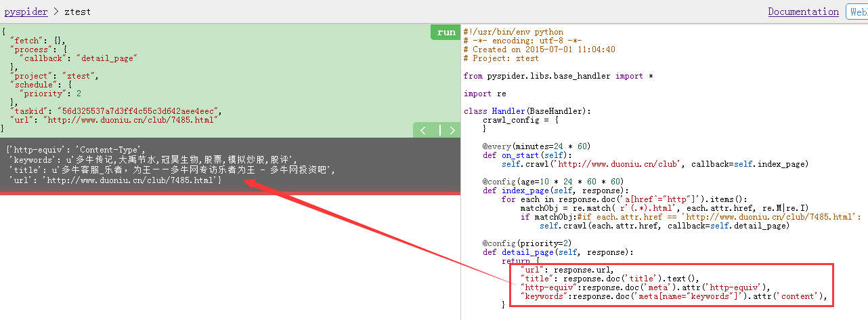The image size is (868, 320).
Task: Click the '"url": response.url,' code line
Action: click(567, 269)
